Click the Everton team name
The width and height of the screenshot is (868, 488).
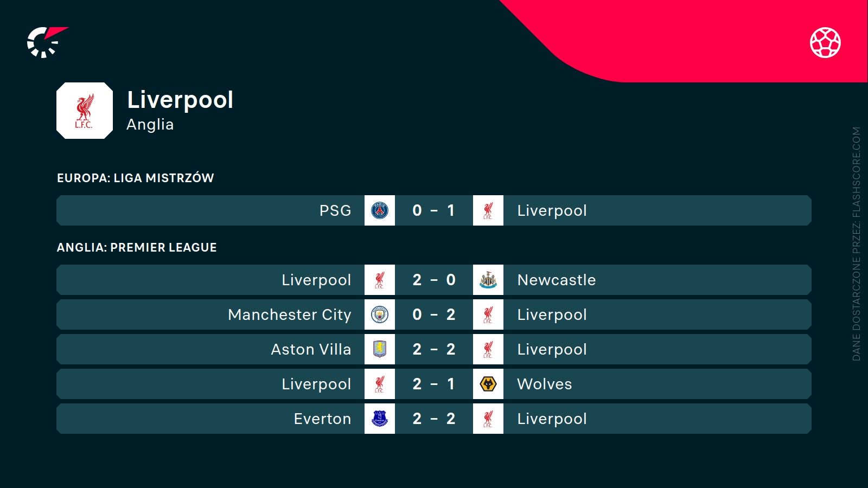point(322,419)
